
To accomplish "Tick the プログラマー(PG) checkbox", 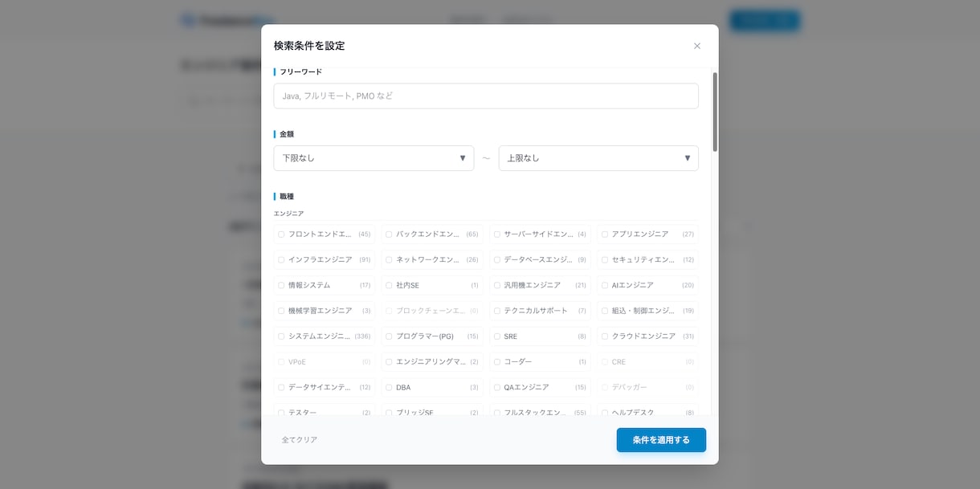I will click(x=389, y=336).
